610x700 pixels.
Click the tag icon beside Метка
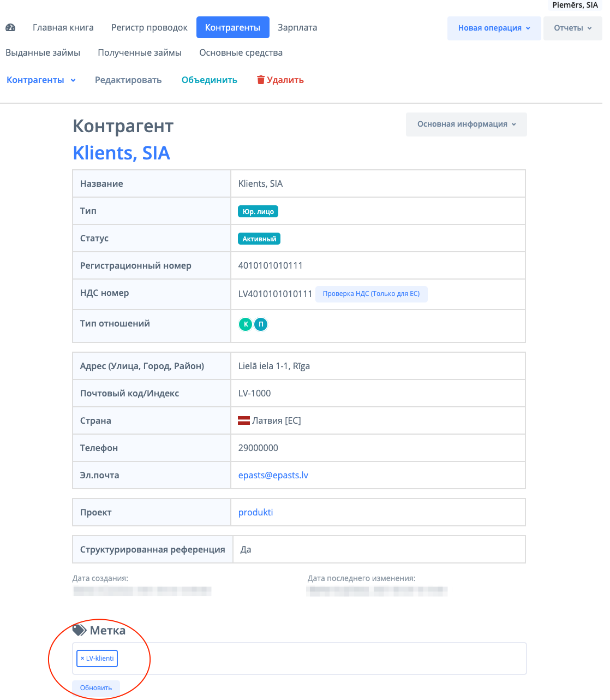[x=80, y=630]
